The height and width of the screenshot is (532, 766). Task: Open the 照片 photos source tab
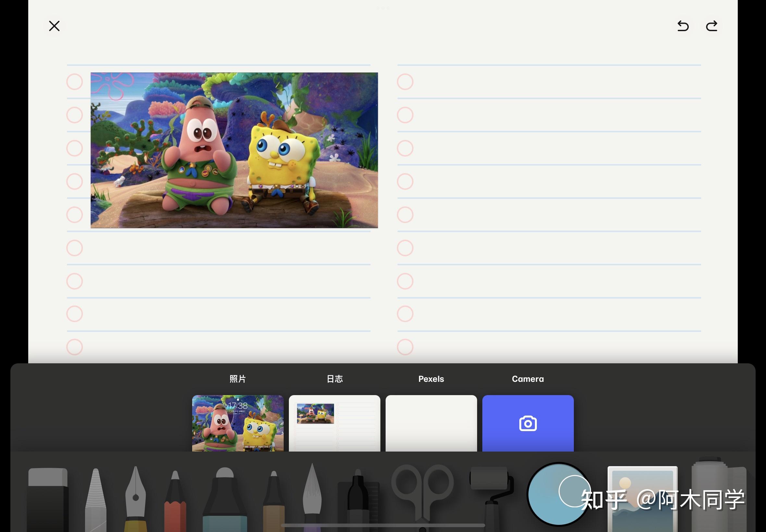coord(238,379)
